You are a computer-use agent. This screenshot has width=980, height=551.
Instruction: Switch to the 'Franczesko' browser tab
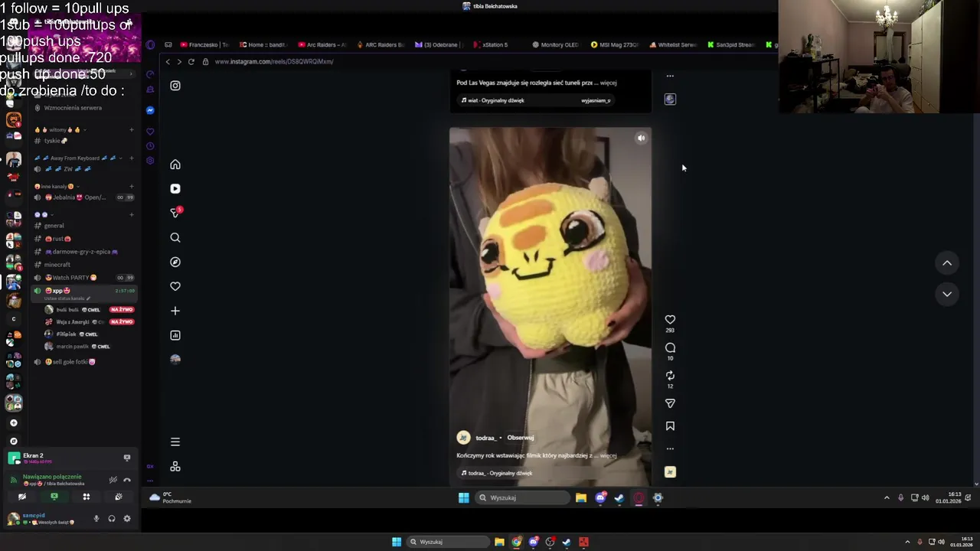204,44
